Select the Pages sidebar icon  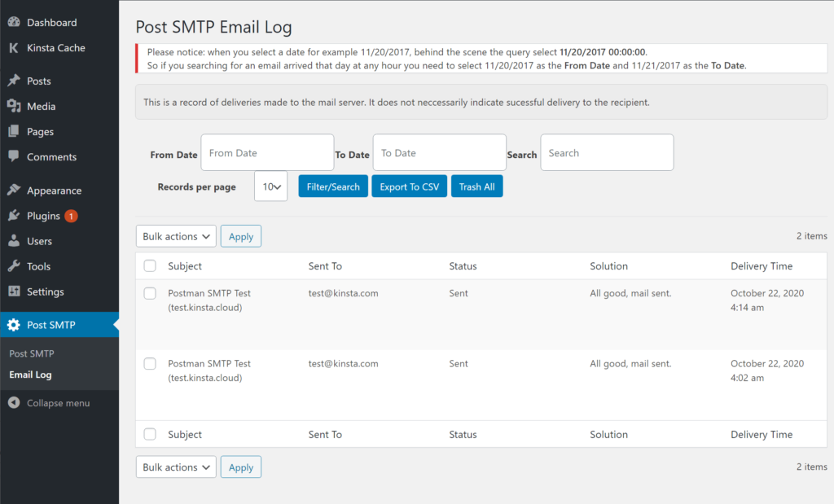(x=15, y=131)
